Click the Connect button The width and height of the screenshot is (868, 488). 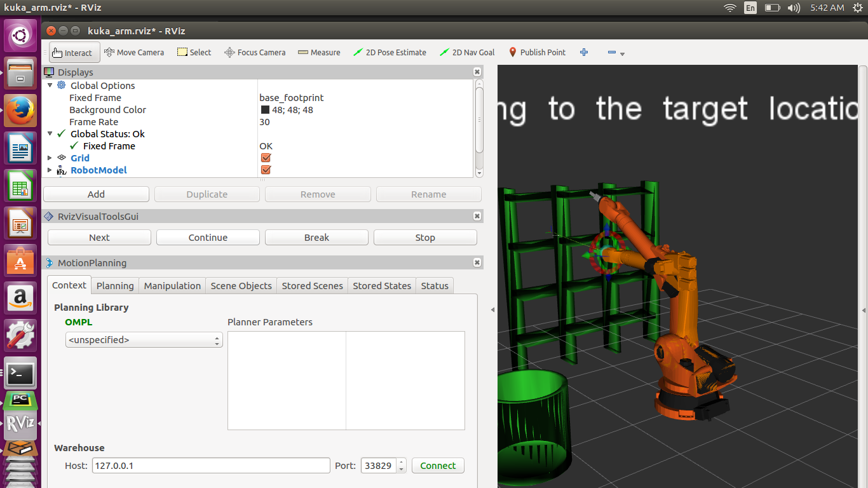[x=438, y=466]
